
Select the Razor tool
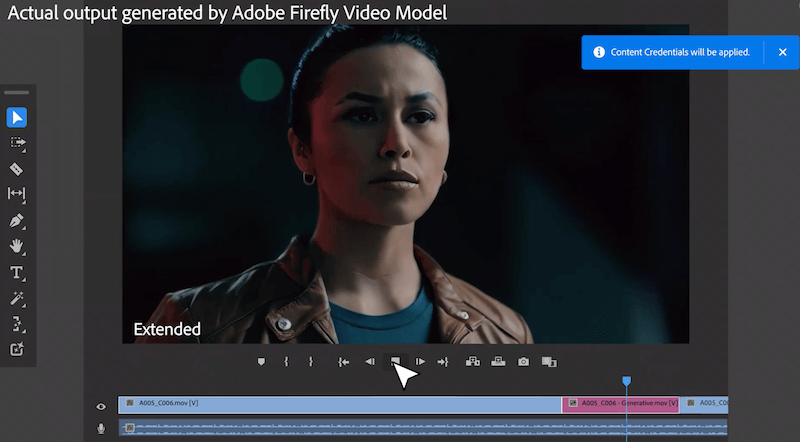[x=16, y=169]
